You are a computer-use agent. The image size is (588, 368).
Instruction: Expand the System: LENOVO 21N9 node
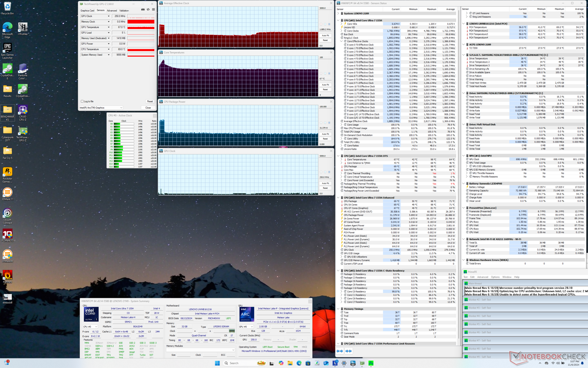(x=338, y=13)
